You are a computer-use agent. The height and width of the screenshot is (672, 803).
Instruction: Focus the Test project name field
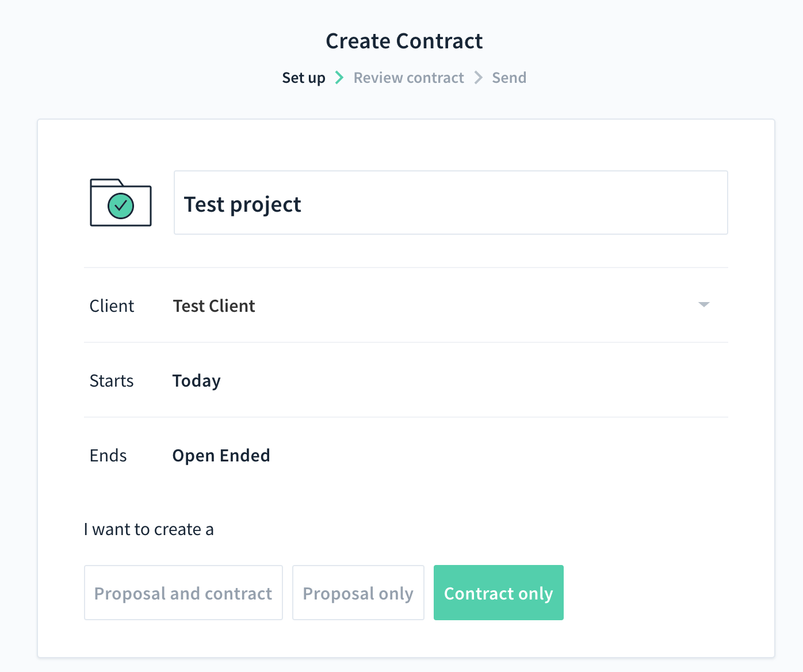[x=450, y=203]
